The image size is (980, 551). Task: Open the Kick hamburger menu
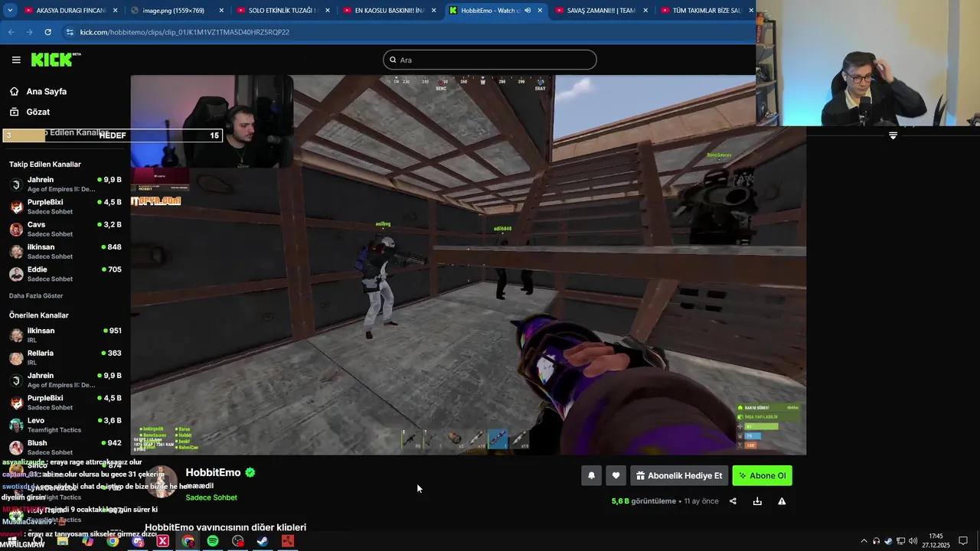[16, 60]
